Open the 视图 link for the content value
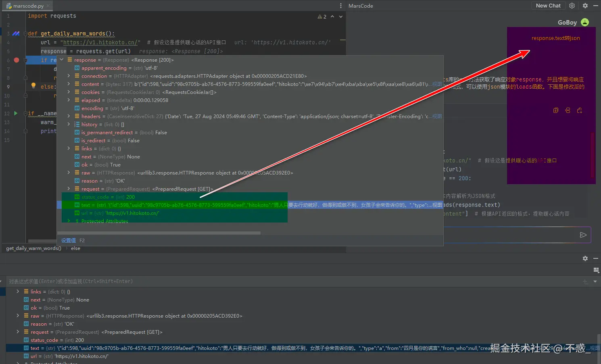Viewport: 601px width, 364px height. [437, 84]
